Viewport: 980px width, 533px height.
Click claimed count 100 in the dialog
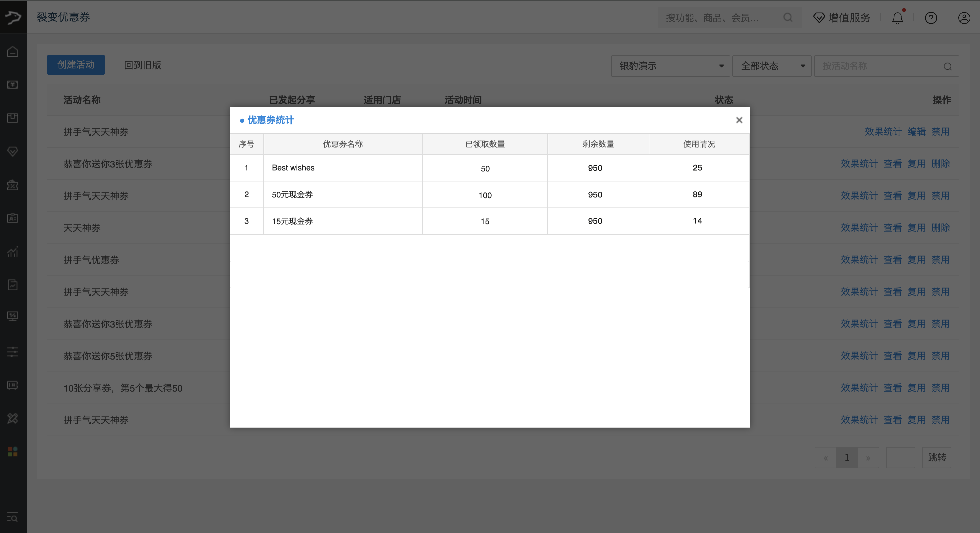[485, 195]
